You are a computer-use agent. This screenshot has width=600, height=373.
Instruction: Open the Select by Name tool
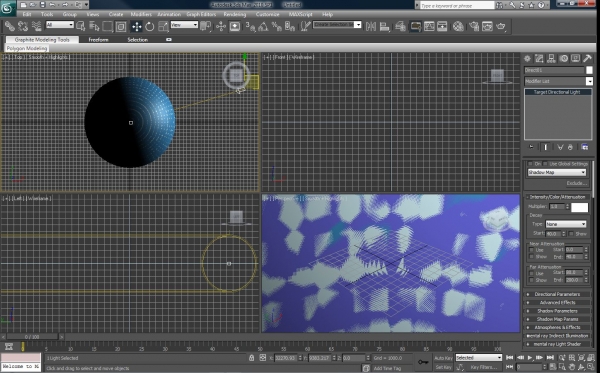(x=94, y=26)
